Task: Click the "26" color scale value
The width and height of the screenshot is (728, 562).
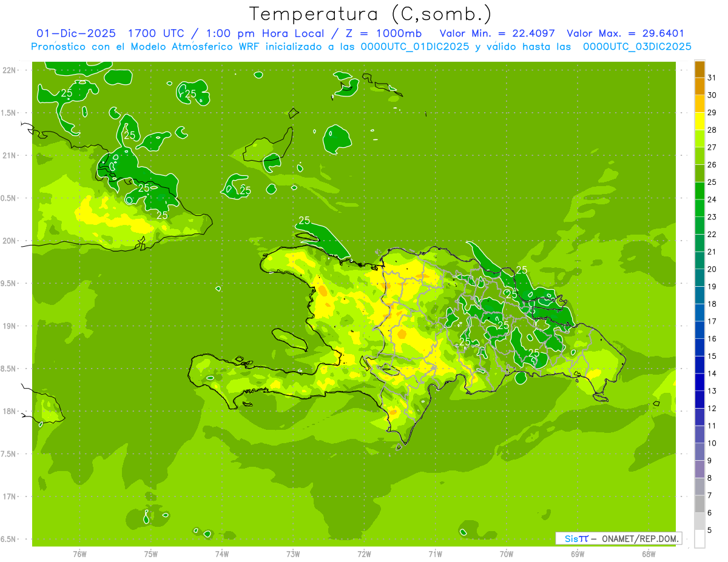Action: tap(712, 164)
